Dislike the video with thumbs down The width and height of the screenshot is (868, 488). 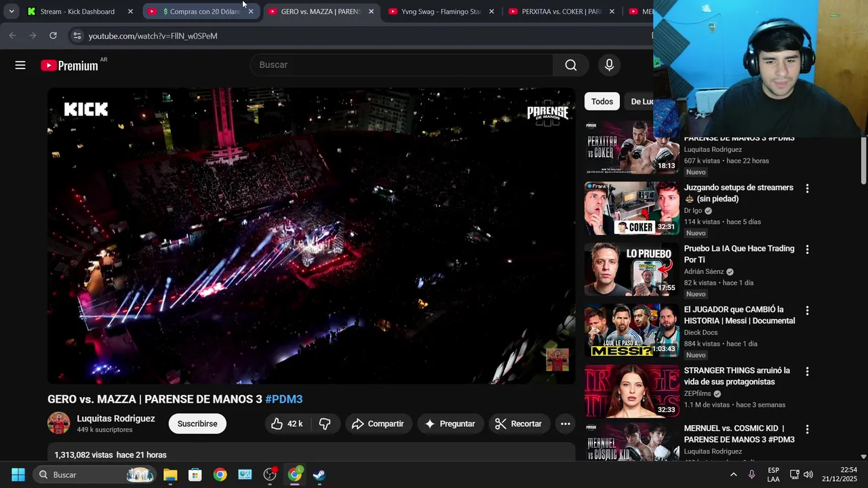coord(325,424)
